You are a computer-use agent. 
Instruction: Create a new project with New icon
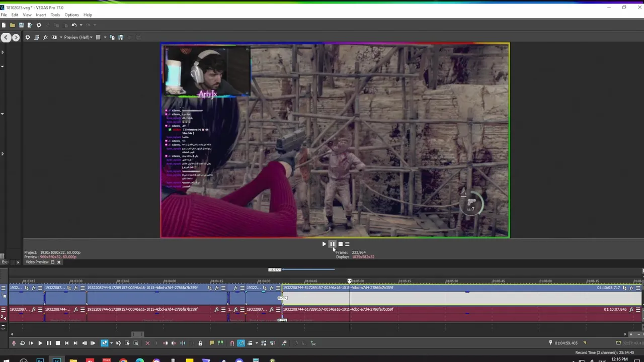4,25
